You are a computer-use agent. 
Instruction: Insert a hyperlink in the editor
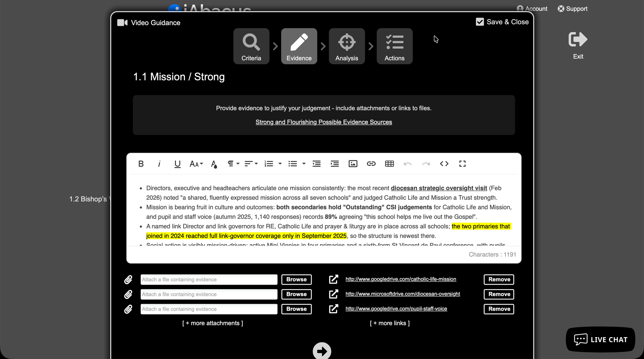pos(371,164)
